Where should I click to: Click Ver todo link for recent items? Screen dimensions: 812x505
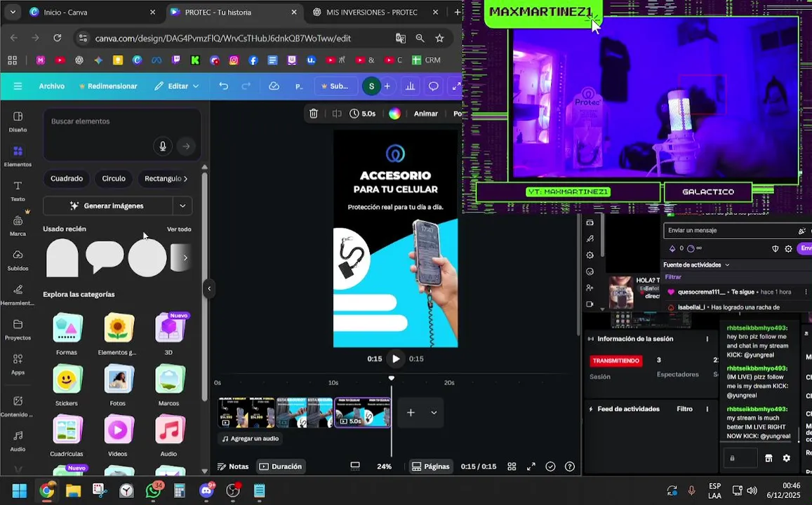(179, 229)
